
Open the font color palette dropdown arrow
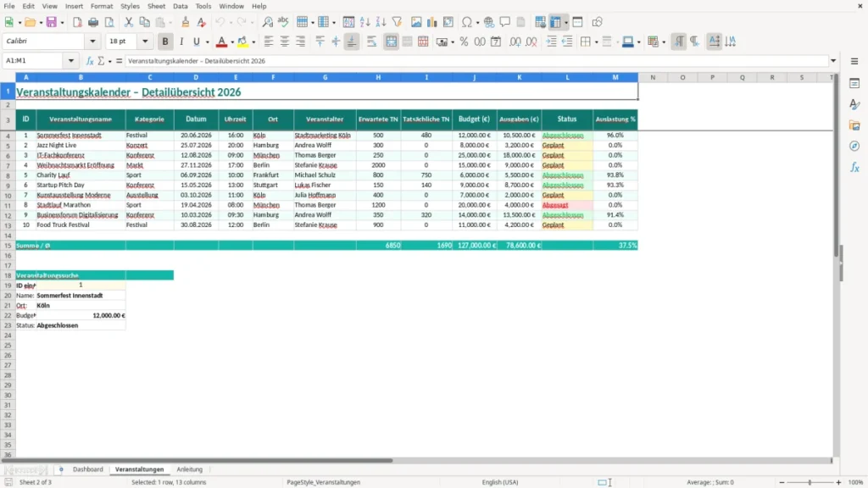point(232,42)
